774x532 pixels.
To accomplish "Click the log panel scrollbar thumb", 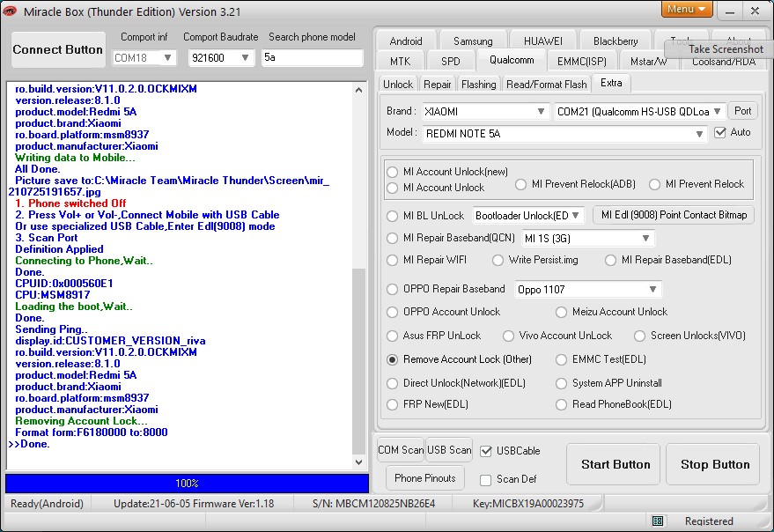I will pos(359,360).
